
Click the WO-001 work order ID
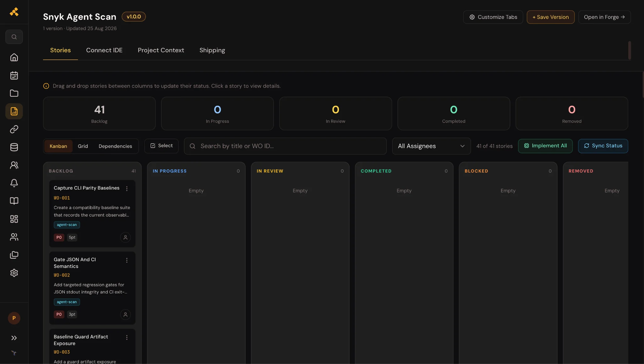[x=62, y=198]
